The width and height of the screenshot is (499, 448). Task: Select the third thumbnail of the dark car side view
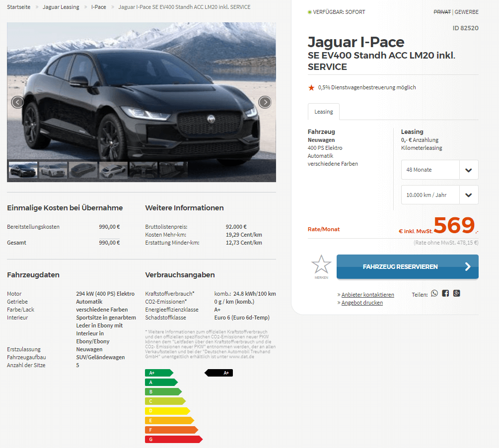(83, 170)
